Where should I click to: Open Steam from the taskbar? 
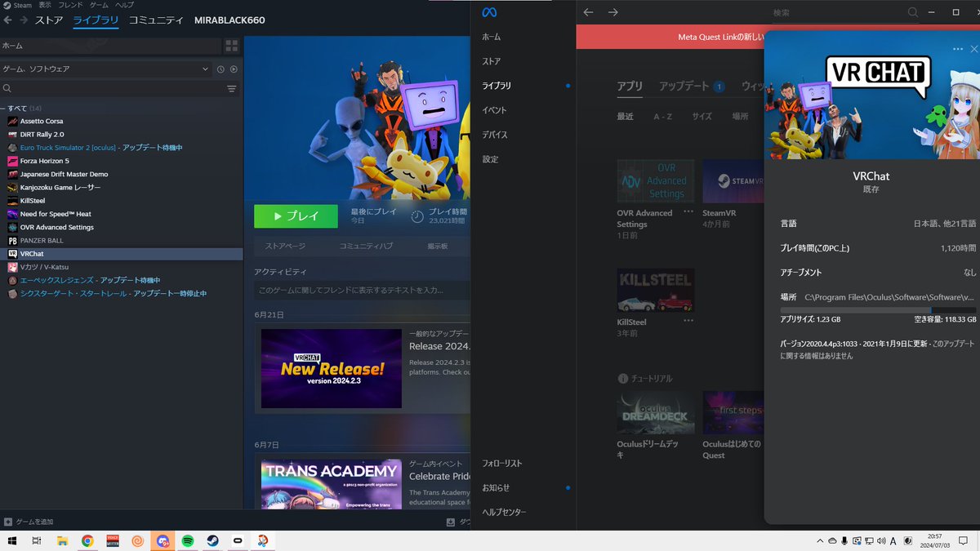(x=212, y=540)
